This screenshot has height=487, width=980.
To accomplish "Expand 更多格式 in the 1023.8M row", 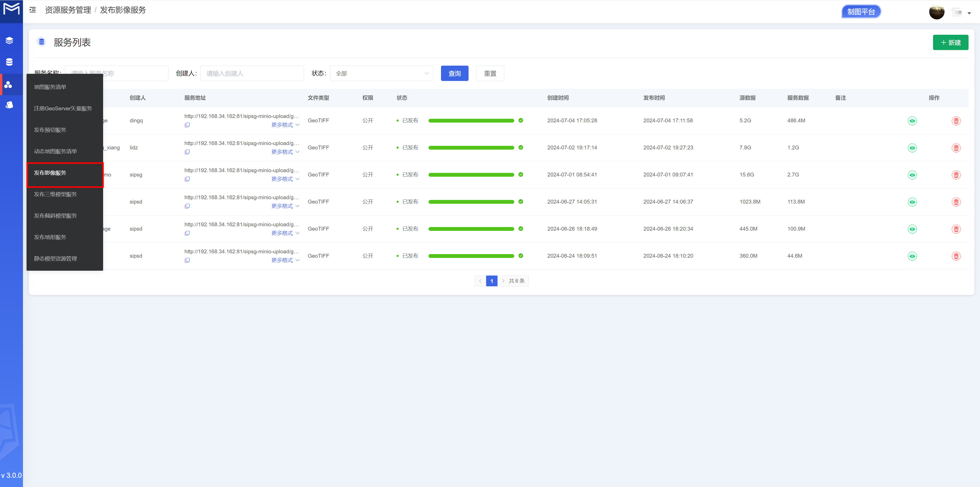I will pos(285,206).
